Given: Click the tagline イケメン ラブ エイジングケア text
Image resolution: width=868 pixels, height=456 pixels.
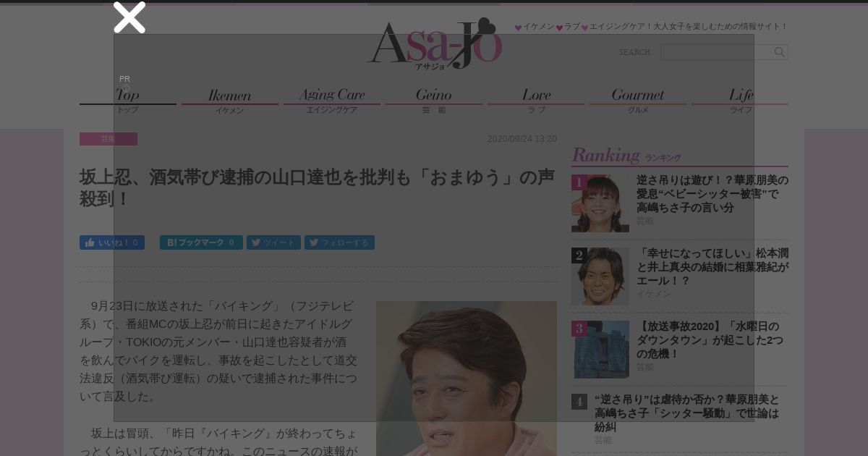Looking at the screenshot, I should [651, 27].
